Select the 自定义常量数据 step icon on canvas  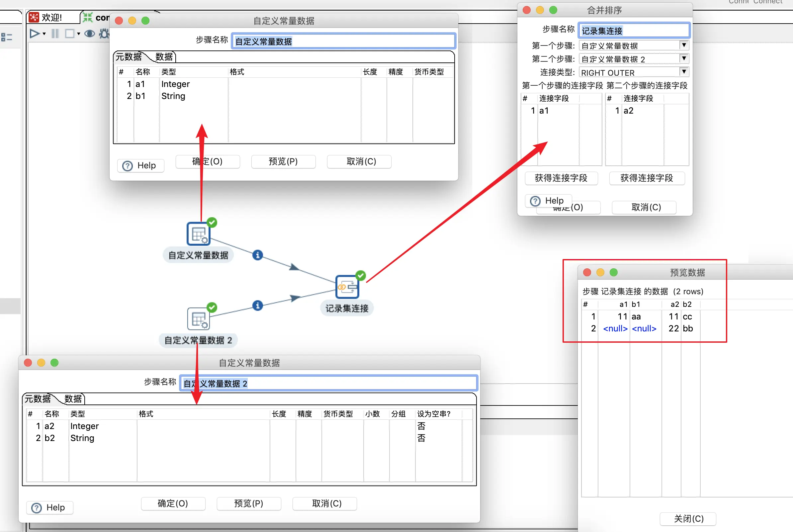[199, 234]
